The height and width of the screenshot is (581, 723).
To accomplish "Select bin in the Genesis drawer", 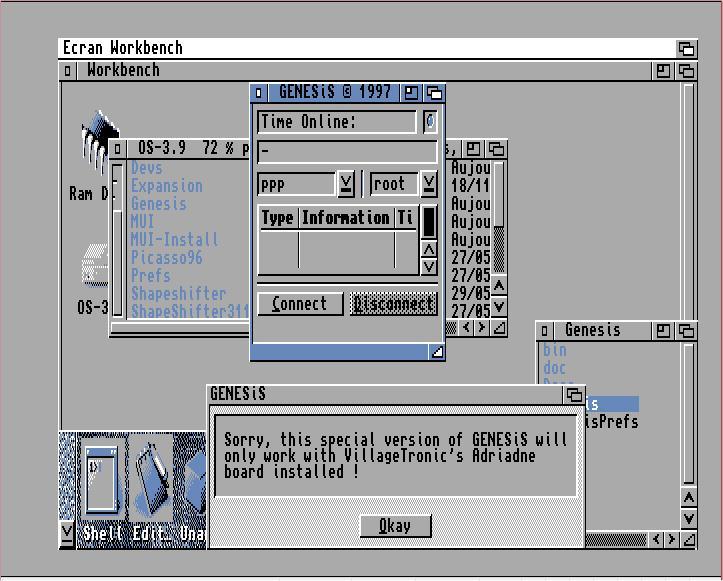I will [555, 350].
